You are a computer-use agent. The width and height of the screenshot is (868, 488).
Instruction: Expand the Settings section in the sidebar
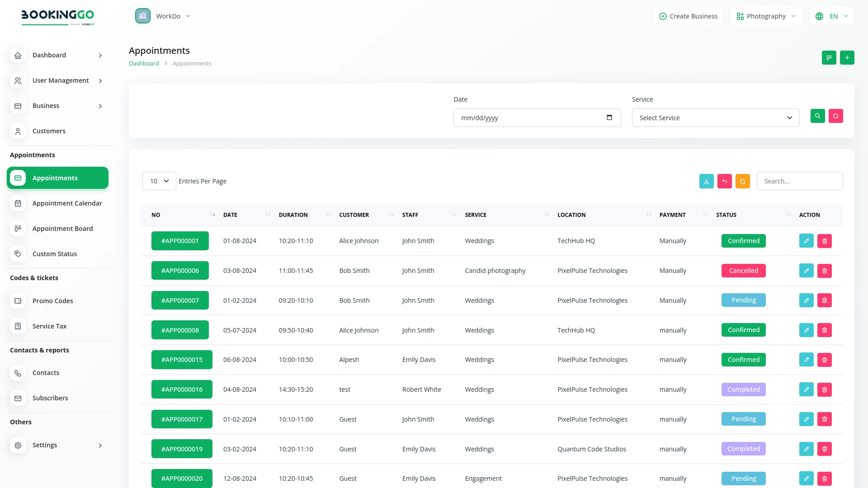pyautogui.click(x=45, y=445)
